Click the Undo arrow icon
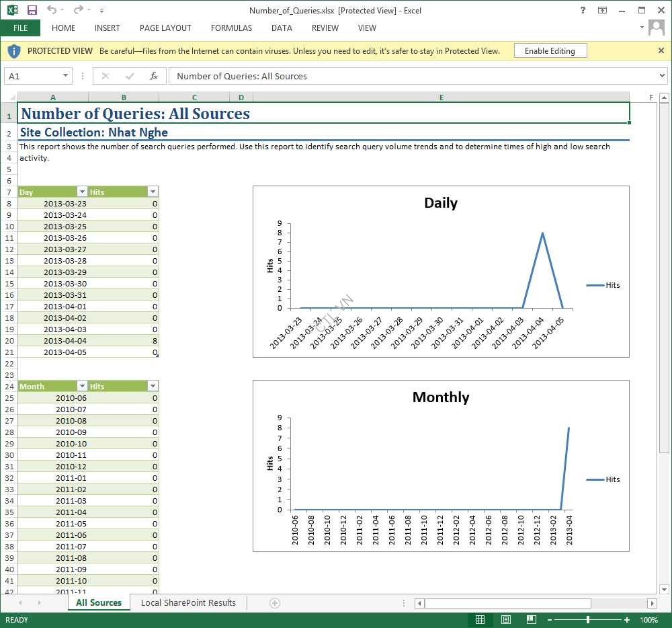 click(52, 10)
